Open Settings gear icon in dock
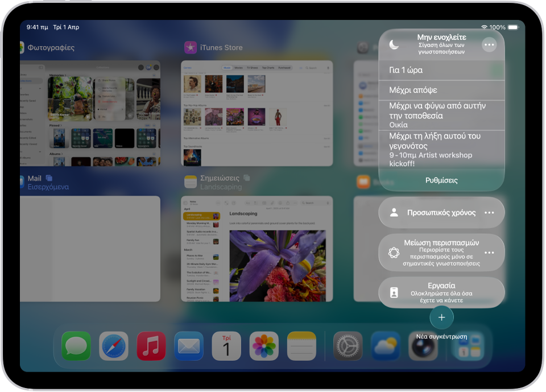Image resolution: width=546 pixels, height=392 pixels. [x=348, y=346]
